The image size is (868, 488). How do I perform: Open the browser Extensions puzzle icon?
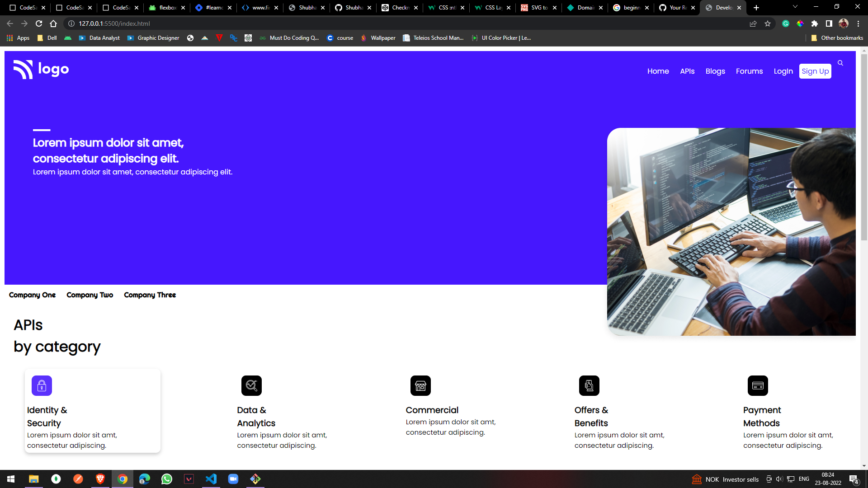815,23
